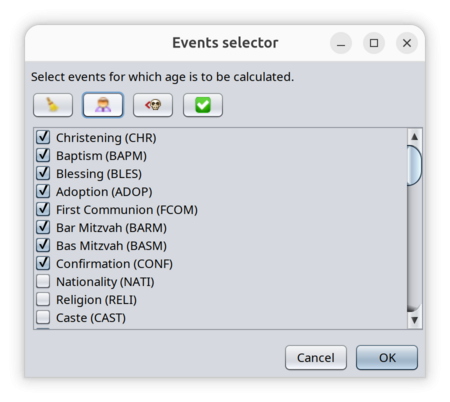Disable Confirmation (CONF) event

point(43,263)
